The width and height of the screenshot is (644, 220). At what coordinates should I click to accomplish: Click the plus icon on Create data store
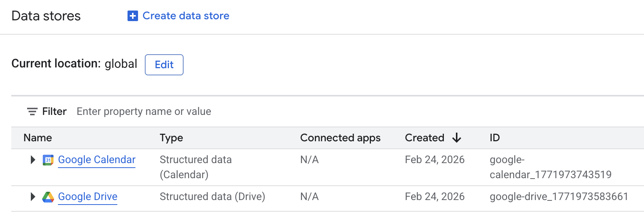click(x=132, y=16)
